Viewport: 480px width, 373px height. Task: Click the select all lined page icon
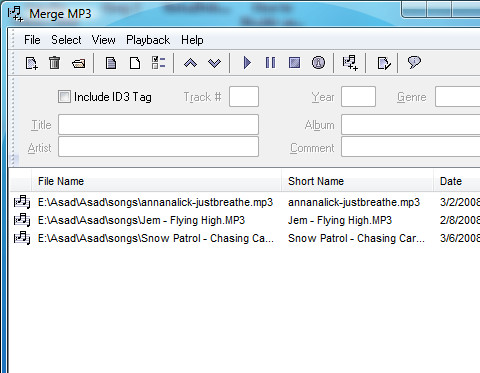point(111,63)
